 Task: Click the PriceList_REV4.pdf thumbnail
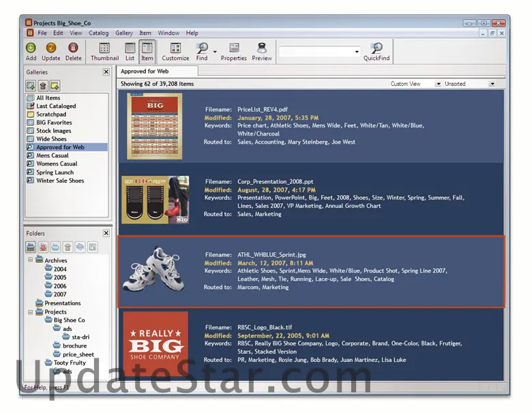pyautogui.click(x=154, y=126)
